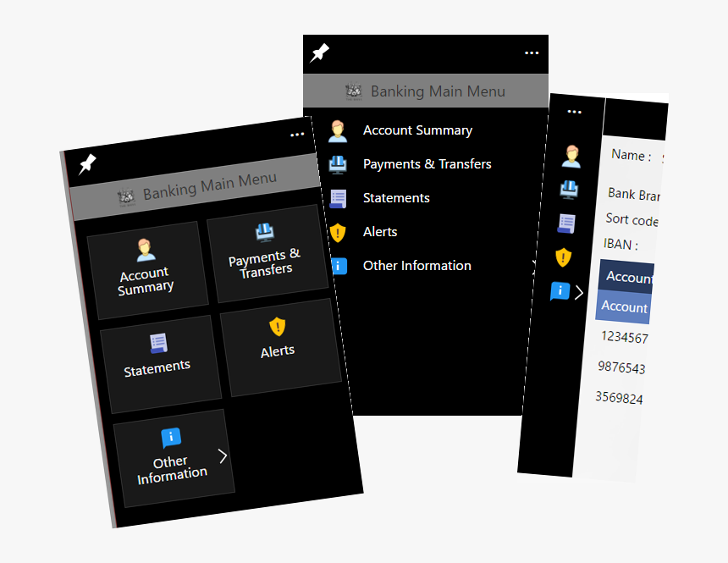728x563 pixels.
Task: Click the blue info icon in the collapsed sidebar
Action: 560,292
